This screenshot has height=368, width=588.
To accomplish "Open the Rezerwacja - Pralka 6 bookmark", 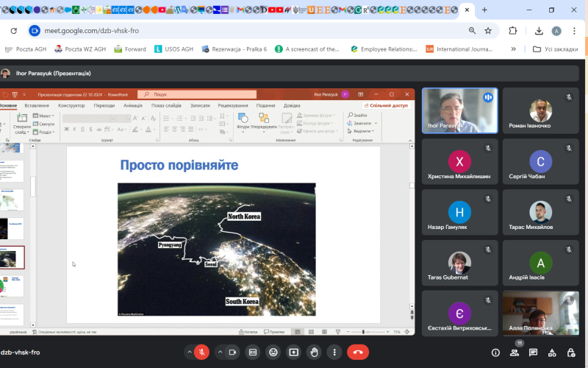I will coord(234,49).
